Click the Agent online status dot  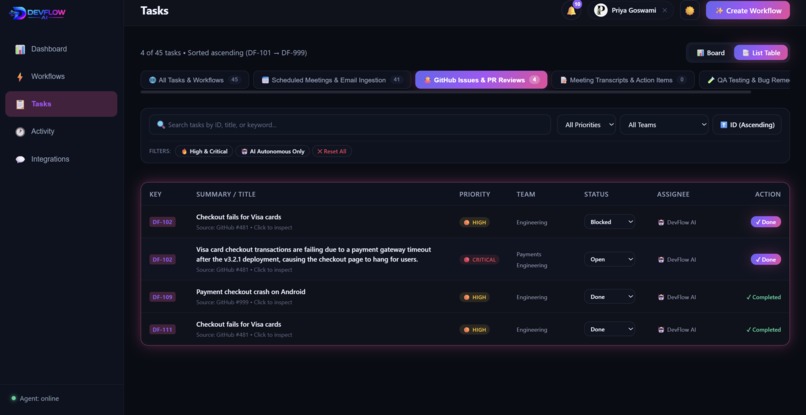click(14, 398)
